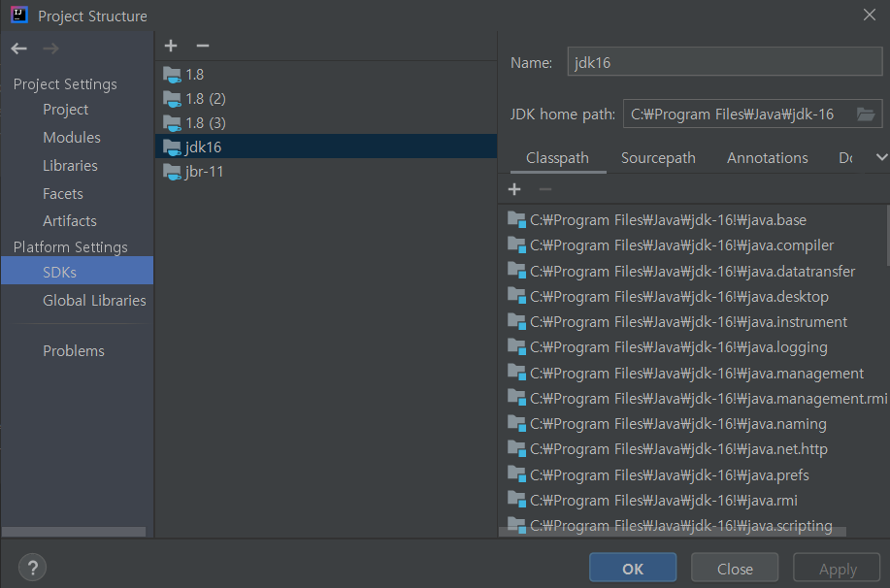Viewport: 890px width, 588px height.
Task: Select the java.datatransfer classpath entry
Action: [692, 271]
